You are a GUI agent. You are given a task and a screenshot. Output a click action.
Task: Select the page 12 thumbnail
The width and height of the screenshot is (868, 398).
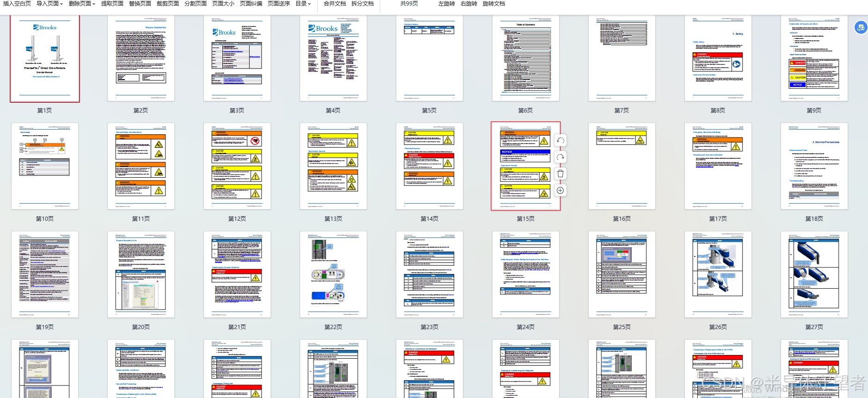click(237, 166)
